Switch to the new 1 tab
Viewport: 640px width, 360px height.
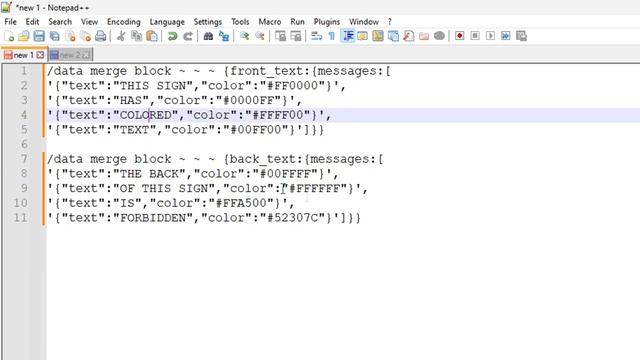click(24, 55)
